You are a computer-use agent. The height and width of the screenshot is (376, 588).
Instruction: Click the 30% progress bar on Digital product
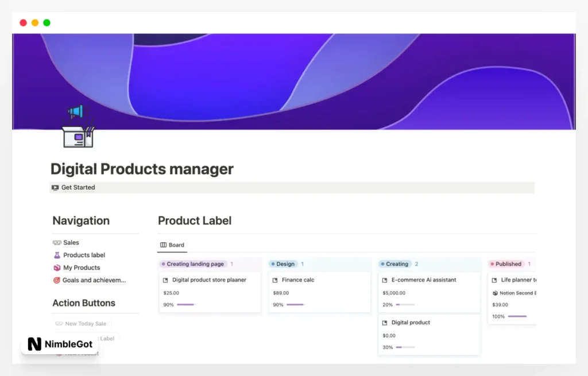pos(405,347)
